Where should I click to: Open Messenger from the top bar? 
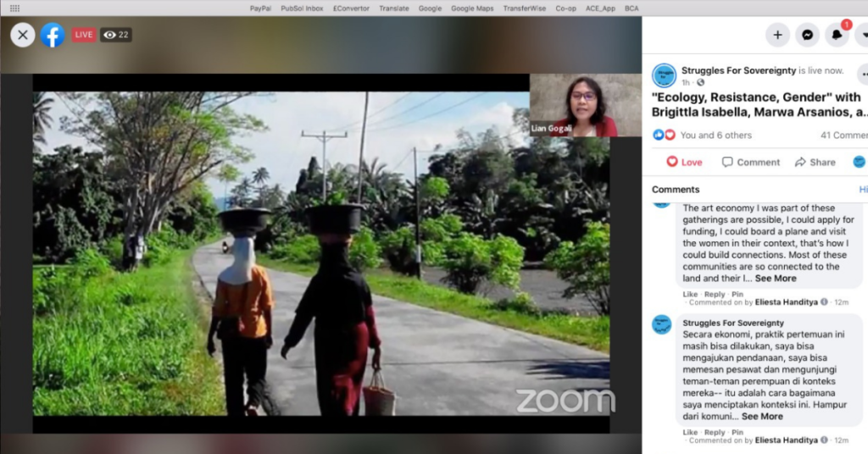pyautogui.click(x=807, y=35)
